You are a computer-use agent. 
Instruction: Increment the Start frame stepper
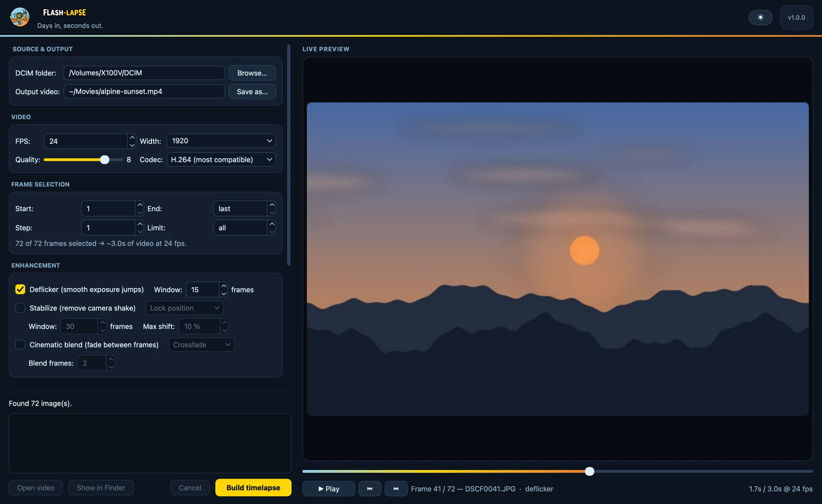tap(140, 205)
